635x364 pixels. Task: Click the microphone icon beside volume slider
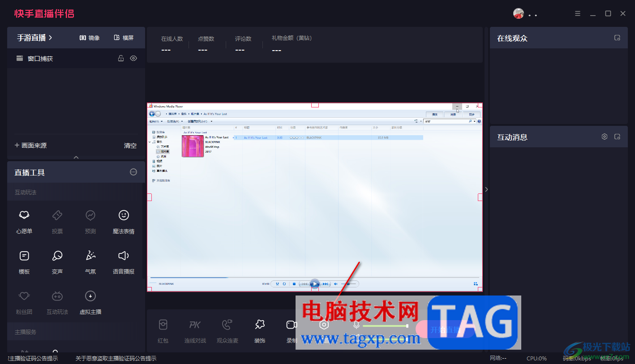pos(356,325)
